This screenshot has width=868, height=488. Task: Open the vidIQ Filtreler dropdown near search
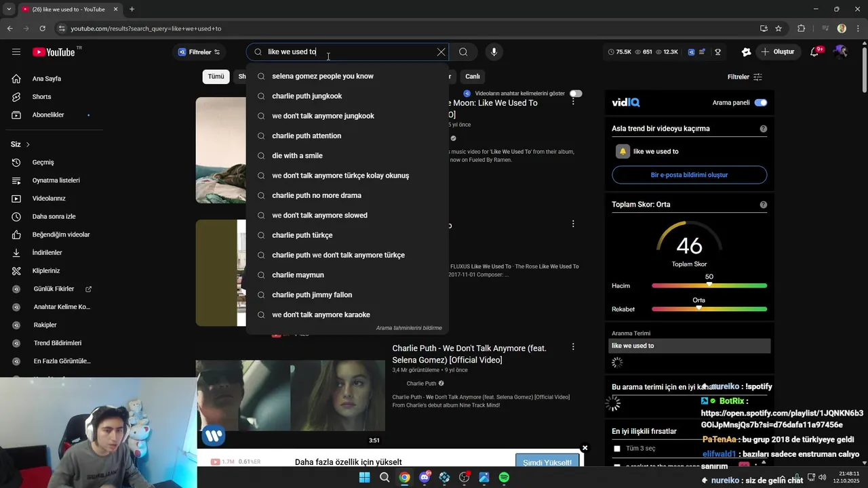199,52
